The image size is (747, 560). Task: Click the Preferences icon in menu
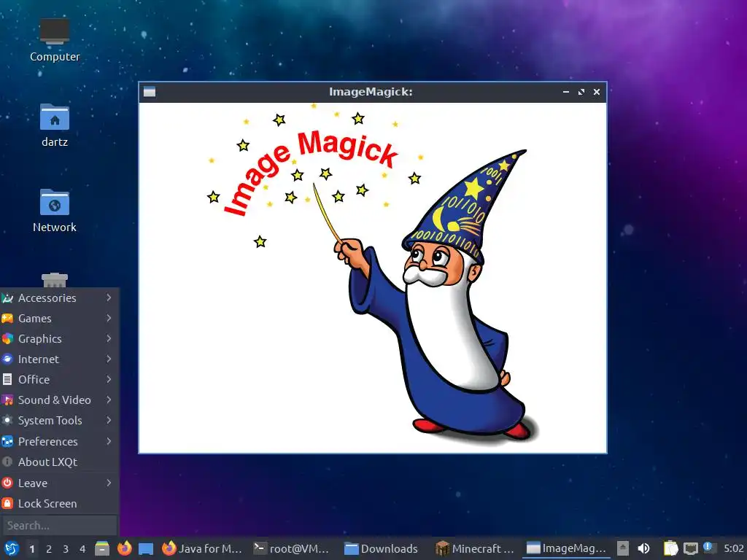tap(7, 442)
